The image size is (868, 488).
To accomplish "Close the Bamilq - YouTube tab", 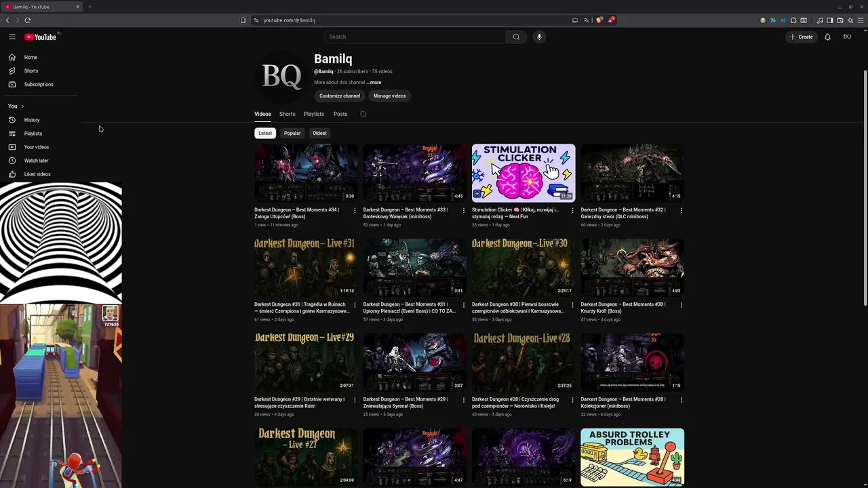I will [x=77, y=7].
